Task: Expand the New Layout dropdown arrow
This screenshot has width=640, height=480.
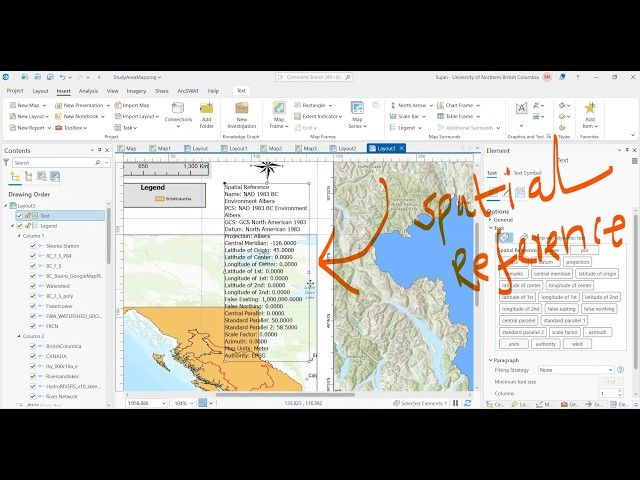Action: (47, 117)
